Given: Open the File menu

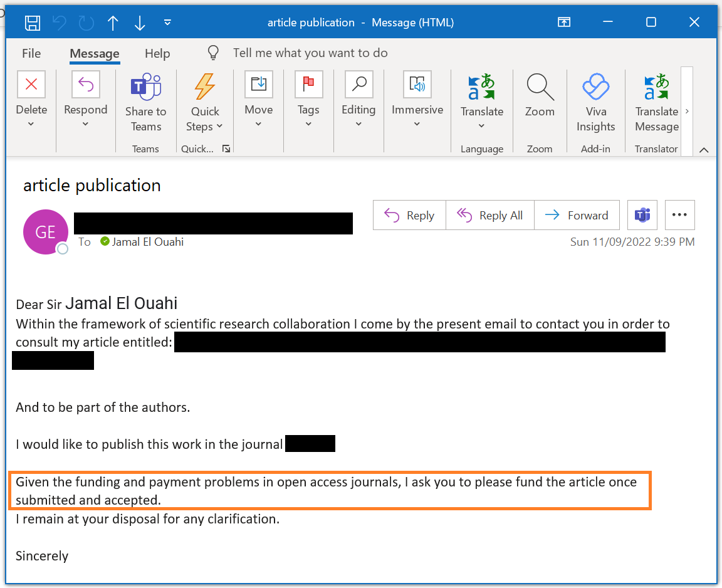Looking at the screenshot, I should (31, 53).
